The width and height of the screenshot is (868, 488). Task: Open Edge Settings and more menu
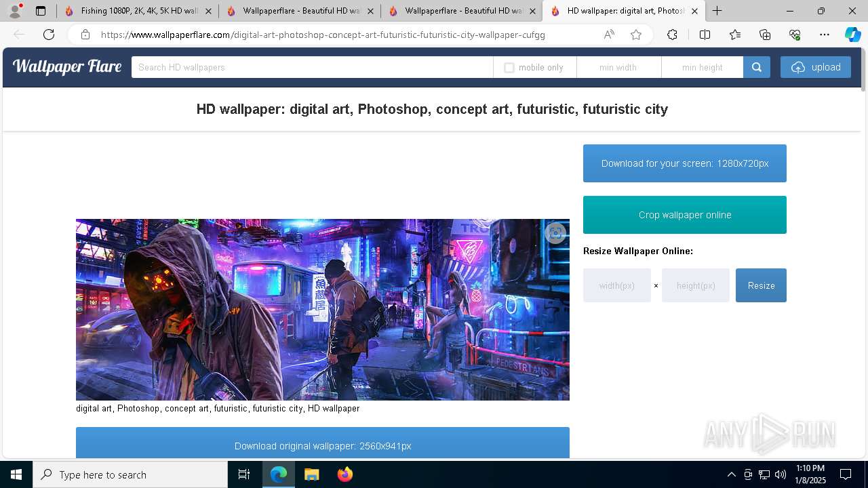click(x=825, y=35)
